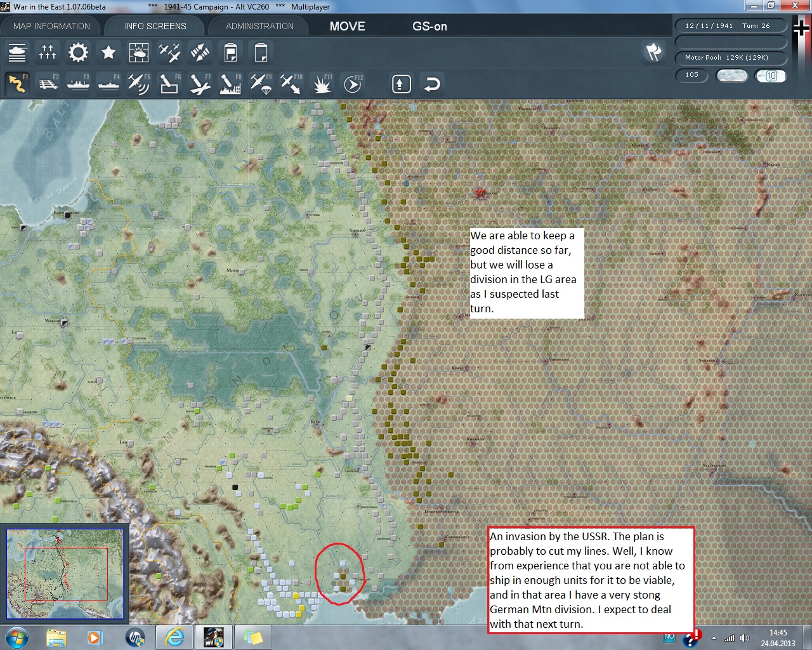Open the weather map icon

coord(139,52)
